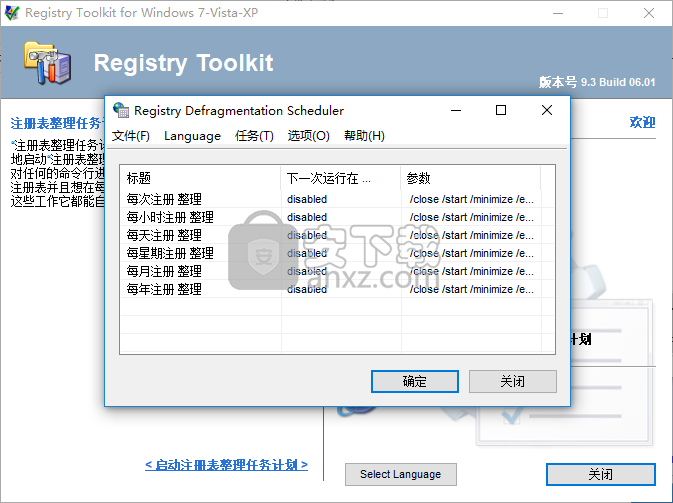Image resolution: width=673 pixels, height=503 pixels.
Task: Close the Registry Defragmentation Scheduler dialog
Action: click(x=547, y=110)
